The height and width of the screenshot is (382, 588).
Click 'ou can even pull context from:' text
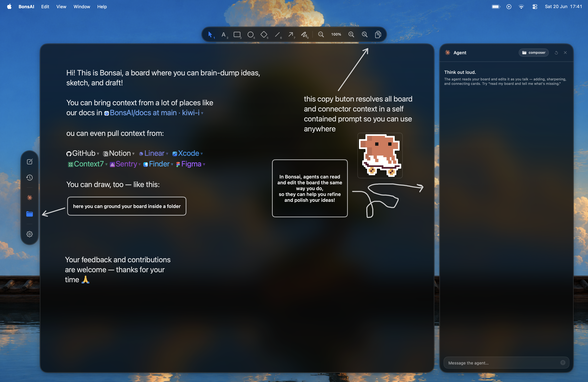pyautogui.click(x=115, y=133)
